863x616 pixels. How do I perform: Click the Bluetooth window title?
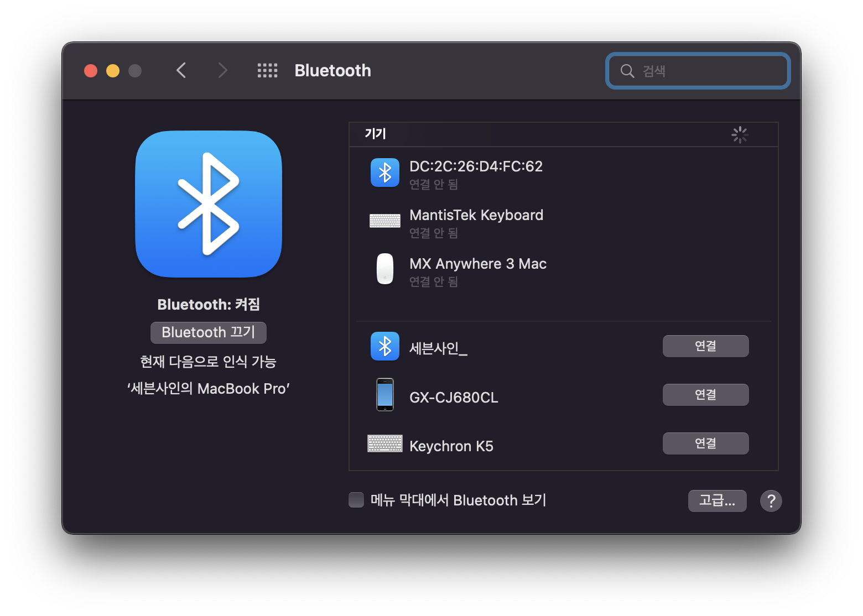(x=333, y=70)
